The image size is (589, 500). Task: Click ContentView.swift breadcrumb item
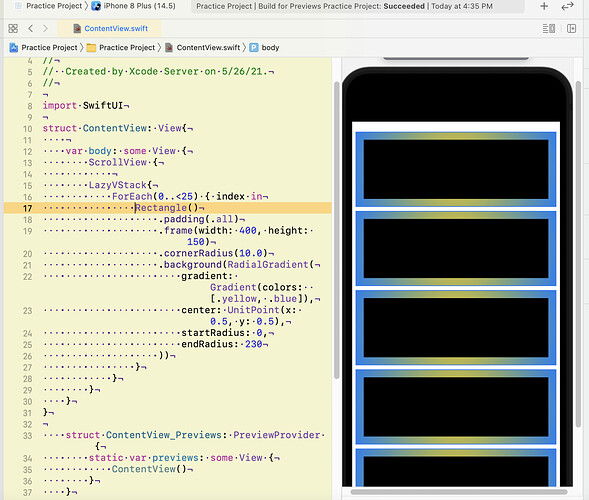point(208,48)
